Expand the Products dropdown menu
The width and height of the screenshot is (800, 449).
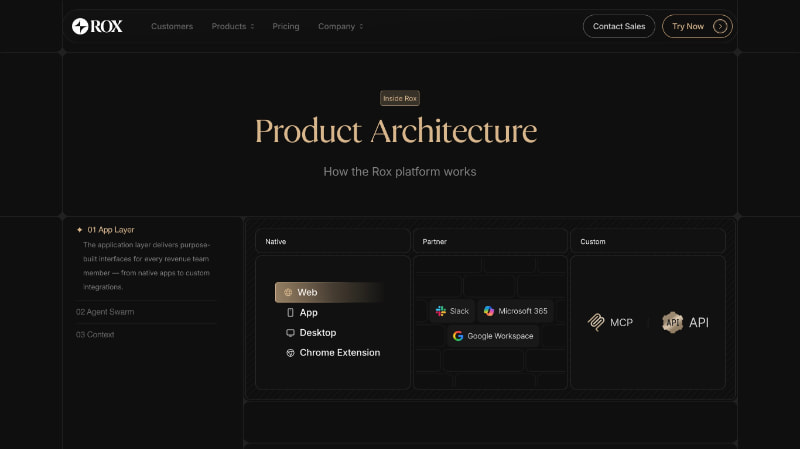(233, 27)
